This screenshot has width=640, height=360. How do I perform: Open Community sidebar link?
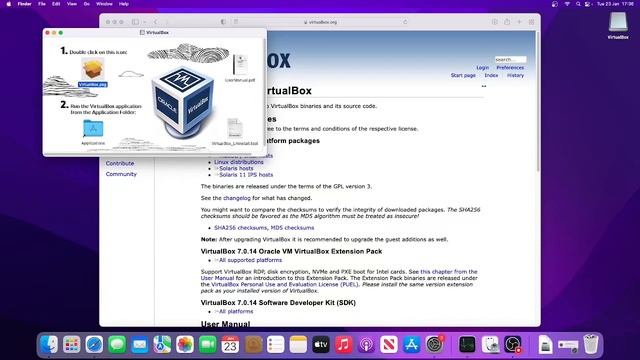(121, 174)
